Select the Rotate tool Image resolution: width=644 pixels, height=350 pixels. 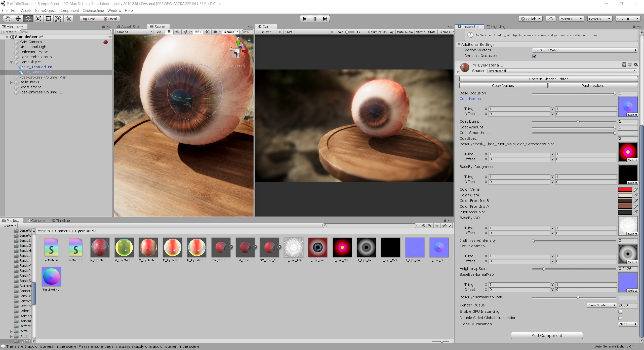(28, 19)
